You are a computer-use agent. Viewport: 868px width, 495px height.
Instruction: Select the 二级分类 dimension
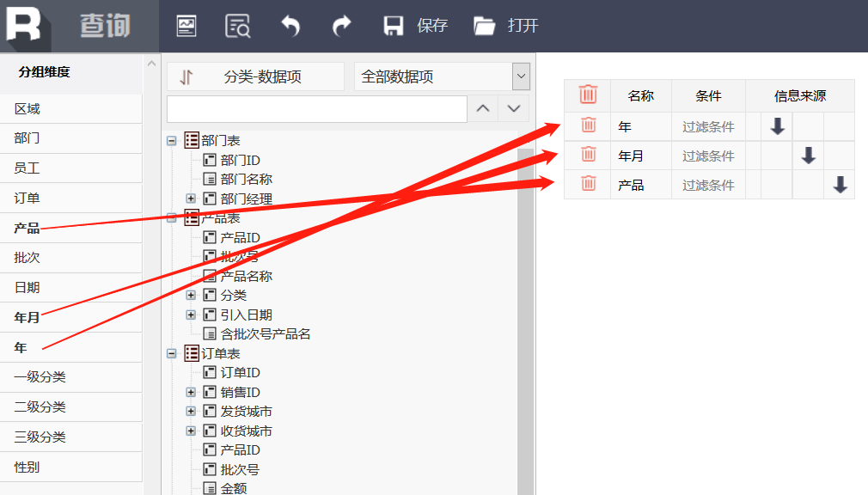point(70,407)
